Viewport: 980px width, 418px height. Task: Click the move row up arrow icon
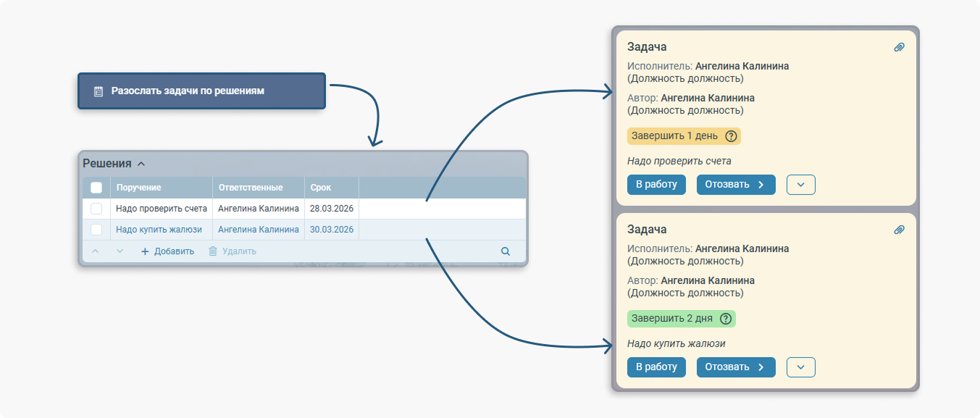click(95, 251)
